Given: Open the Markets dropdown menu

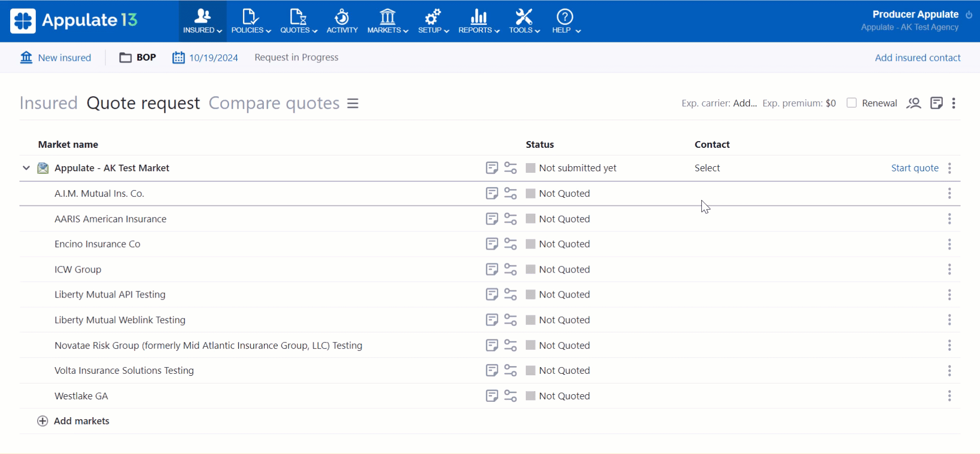Looking at the screenshot, I should tap(388, 21).
